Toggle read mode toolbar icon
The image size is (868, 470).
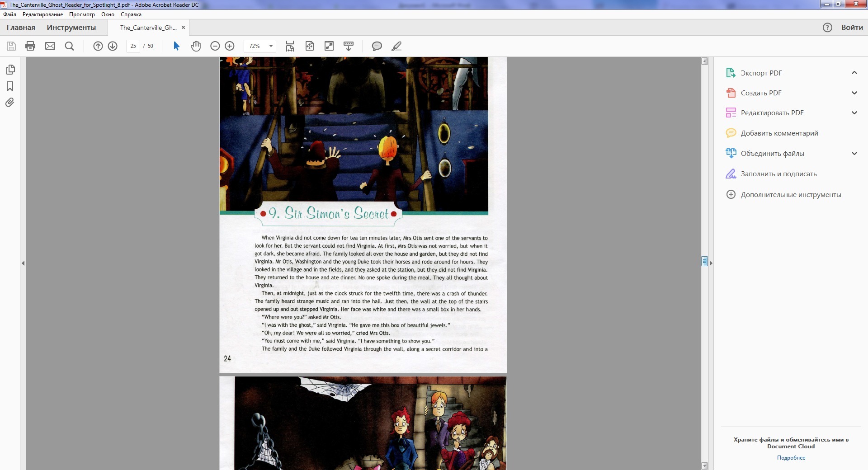pyautogui.click(x=349, y=46)
